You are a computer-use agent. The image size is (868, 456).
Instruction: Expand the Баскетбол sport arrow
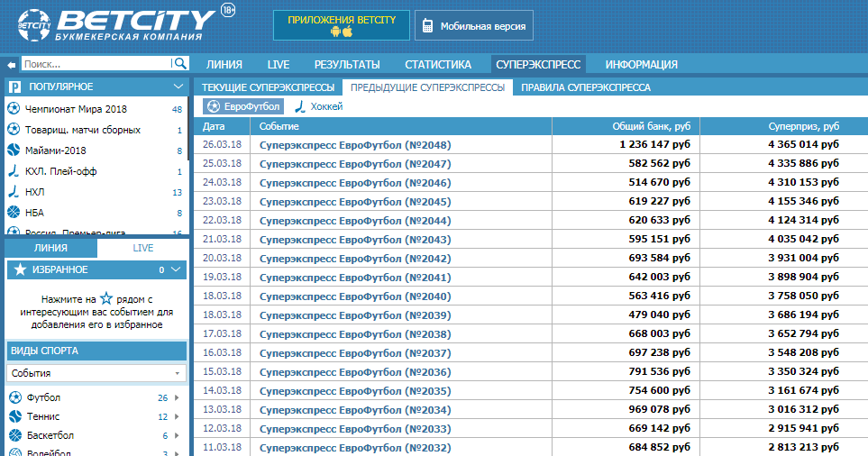coord(178,435)
